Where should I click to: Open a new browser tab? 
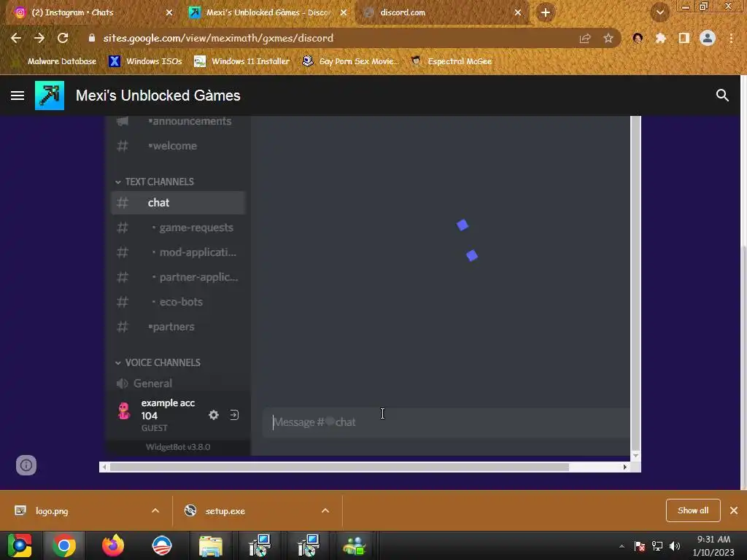coord(546,12)
